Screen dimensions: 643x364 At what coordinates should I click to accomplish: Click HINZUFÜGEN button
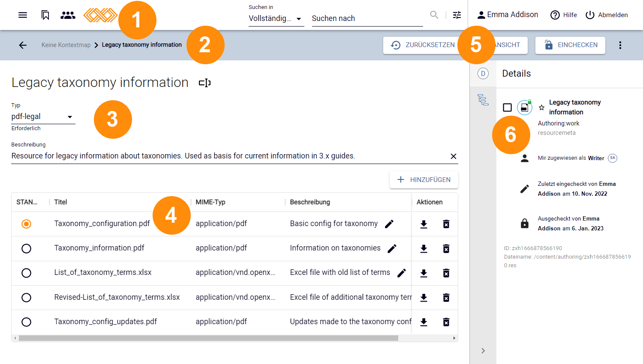(x=424, y=180)
